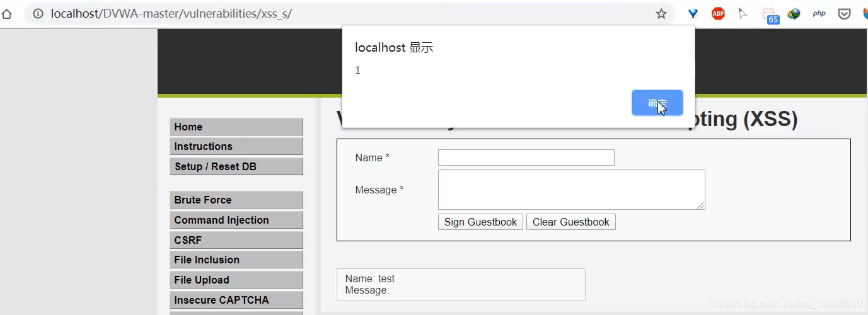
Task: Click the Clear Guestbook button
Action: [571, 222]
